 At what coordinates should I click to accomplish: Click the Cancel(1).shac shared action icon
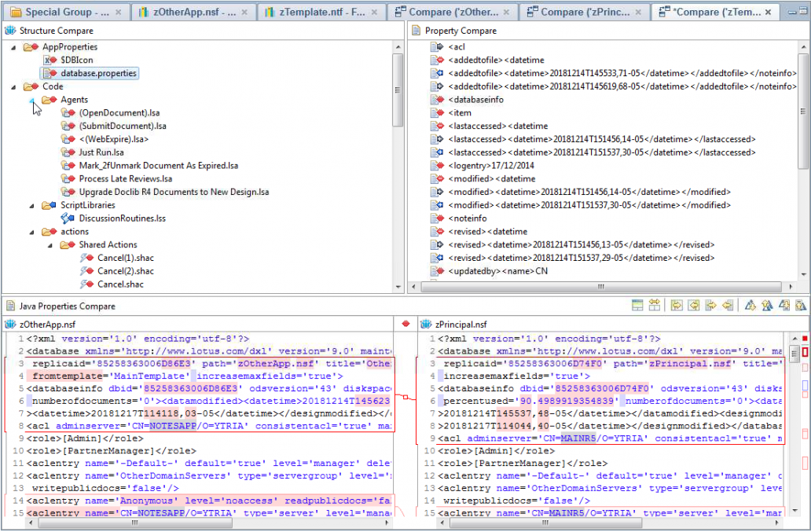coord(86,258)
